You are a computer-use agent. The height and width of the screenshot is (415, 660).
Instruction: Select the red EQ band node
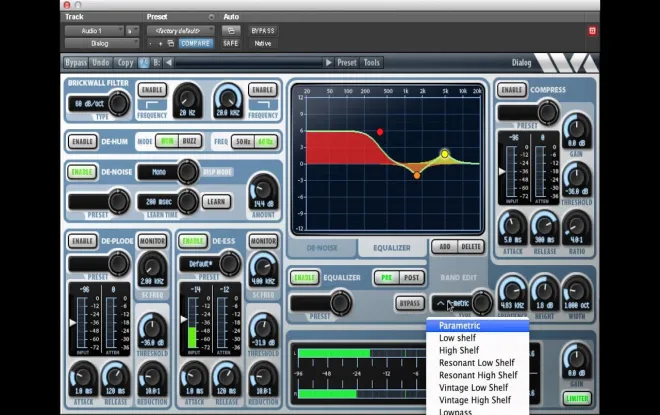point(380,132)
